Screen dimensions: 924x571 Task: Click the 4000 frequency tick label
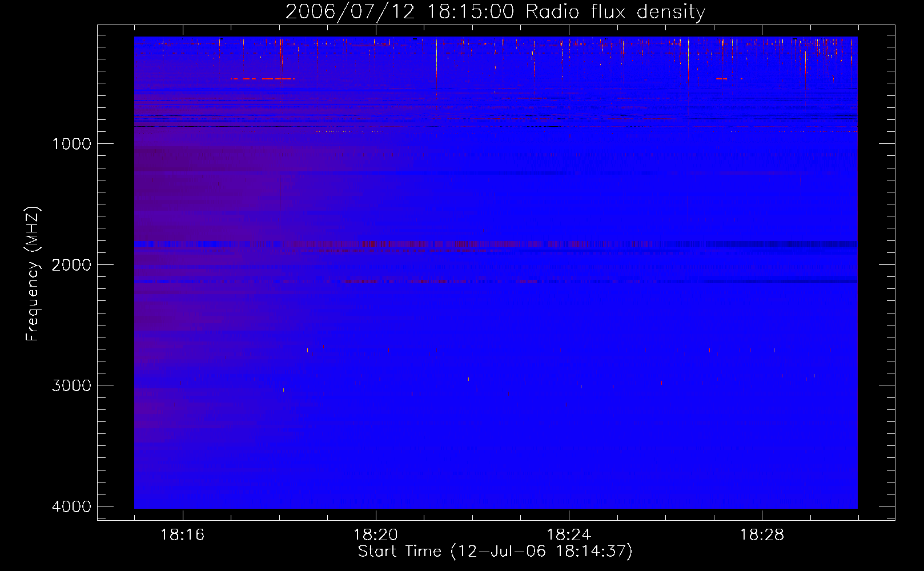(71, 506)
